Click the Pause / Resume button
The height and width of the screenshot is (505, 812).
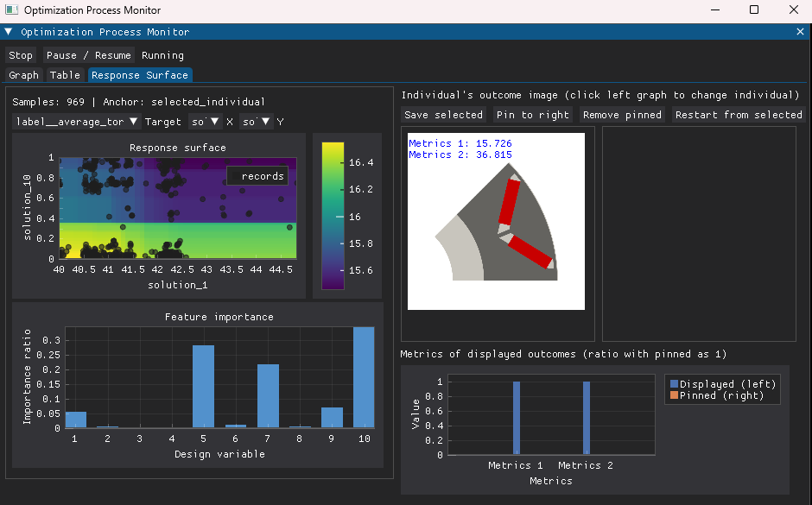(x=89, y=55)
